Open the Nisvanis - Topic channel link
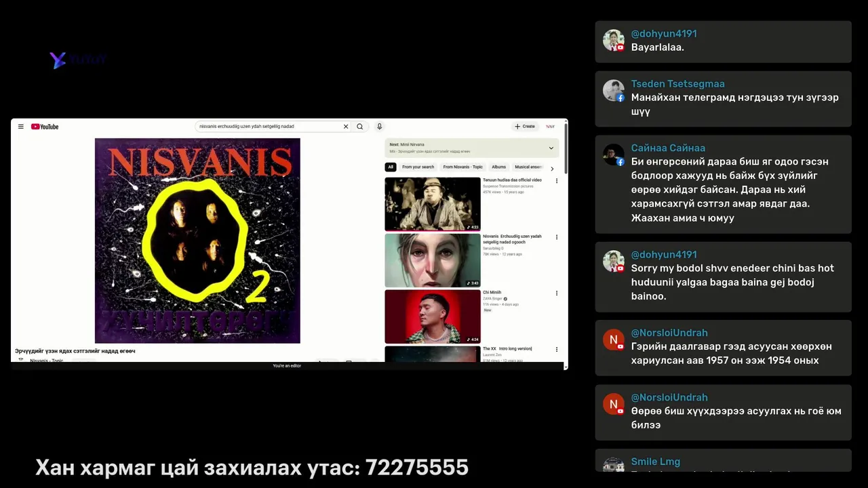The height and width of the screenshot is (488, 868). [46, 361]
